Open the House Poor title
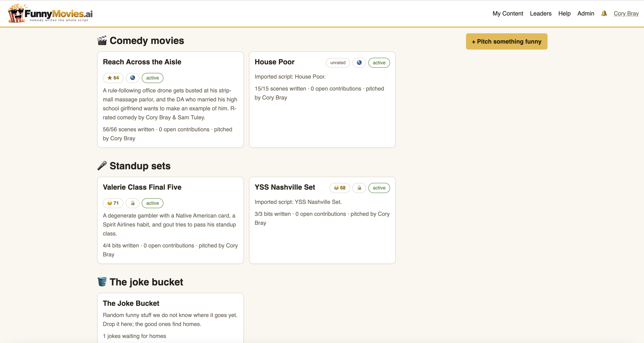The height and width of the screenshot is (343, 644). 275,62
